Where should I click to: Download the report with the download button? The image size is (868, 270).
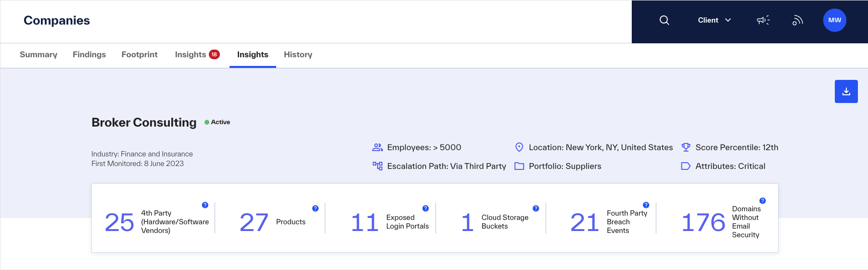[x=846, y=91]
